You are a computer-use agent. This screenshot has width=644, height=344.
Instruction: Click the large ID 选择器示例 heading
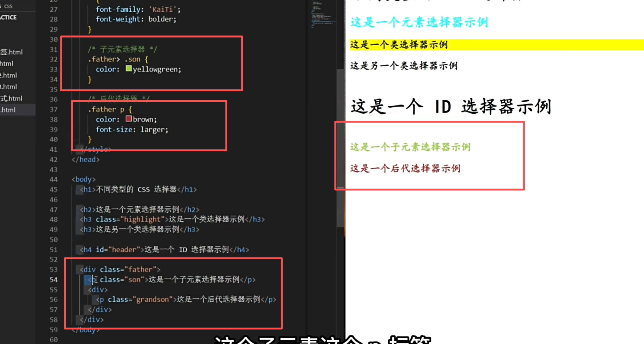coord(451,106)
